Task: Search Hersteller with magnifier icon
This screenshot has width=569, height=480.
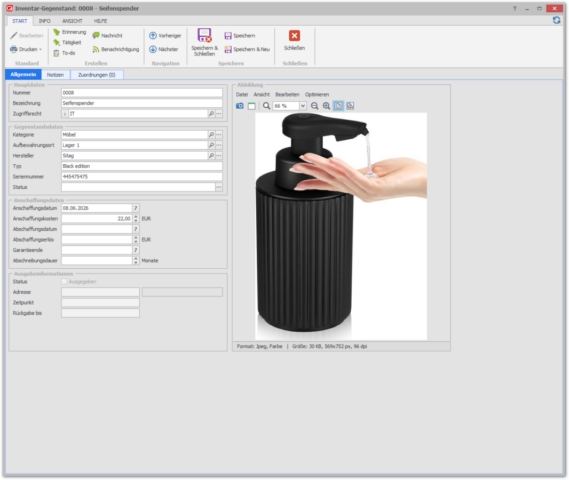Action: [211, 156]
